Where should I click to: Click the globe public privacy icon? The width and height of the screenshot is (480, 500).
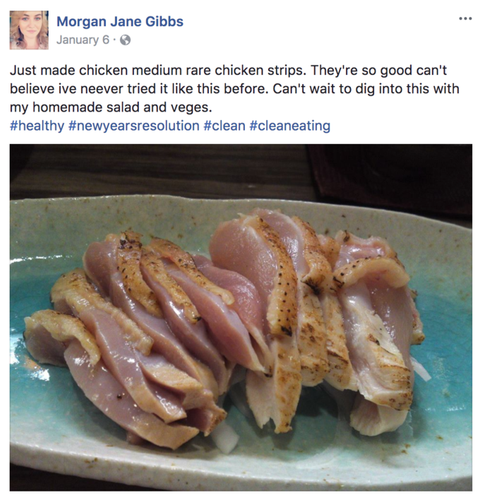tap(125, 40)
